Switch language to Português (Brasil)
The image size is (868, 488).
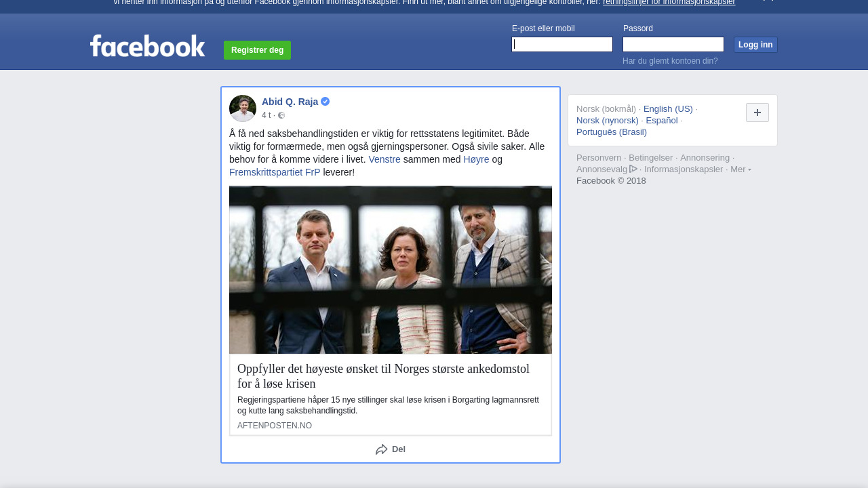(612, 131)
